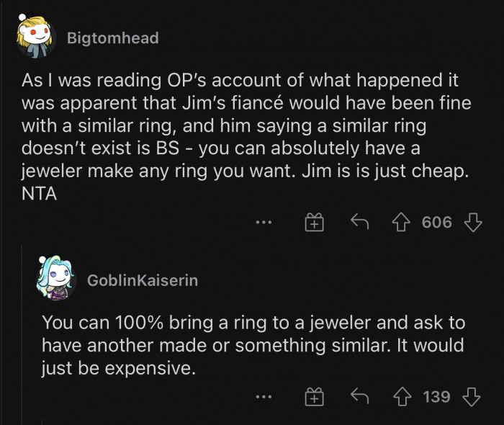Viewport: 504px width, 425px height.
Task: Reply to Bigtomhead's comment
Action: (360, 223)
